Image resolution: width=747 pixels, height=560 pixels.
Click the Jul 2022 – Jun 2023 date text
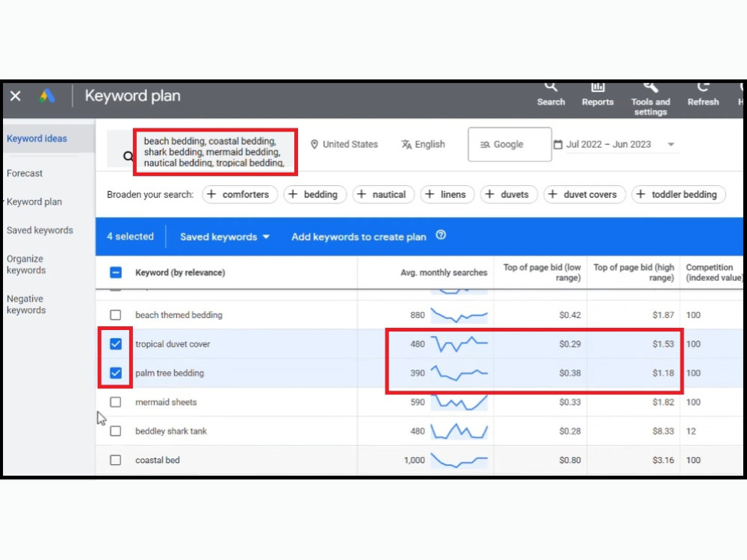608,144
